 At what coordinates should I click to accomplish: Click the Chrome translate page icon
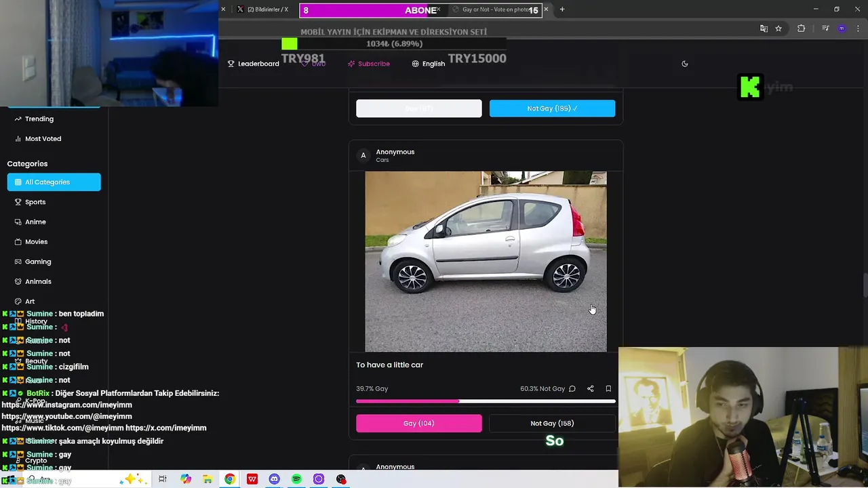pyautogui.click(x=764, y=28)
